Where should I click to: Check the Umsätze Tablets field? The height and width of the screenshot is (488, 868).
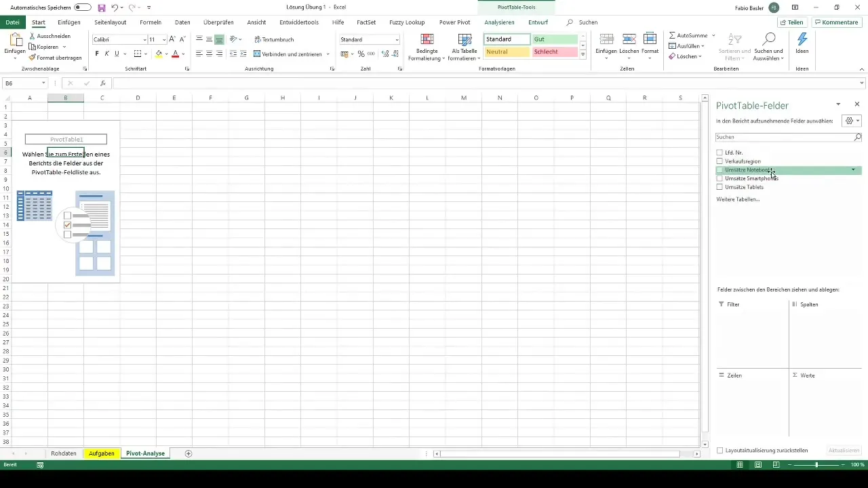coord(719,187)
